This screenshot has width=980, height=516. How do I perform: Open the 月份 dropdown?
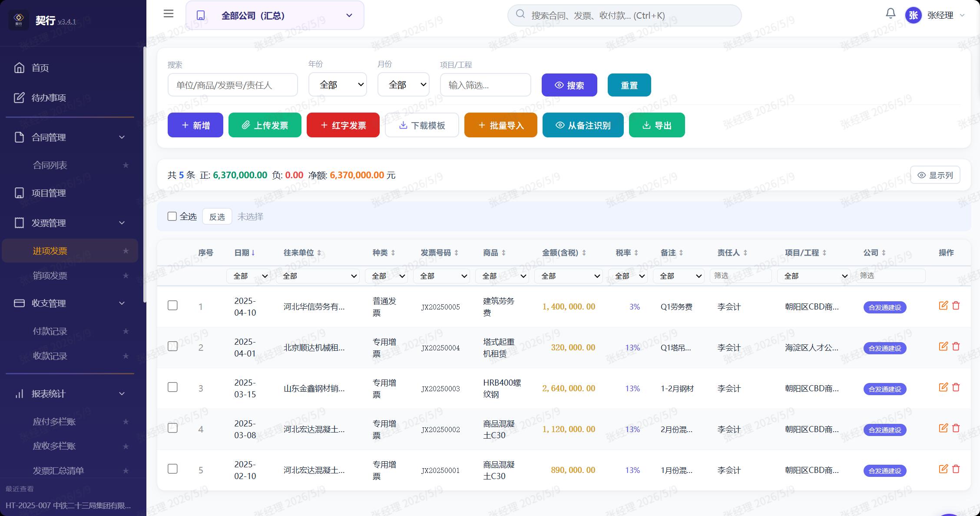(404, 85)
